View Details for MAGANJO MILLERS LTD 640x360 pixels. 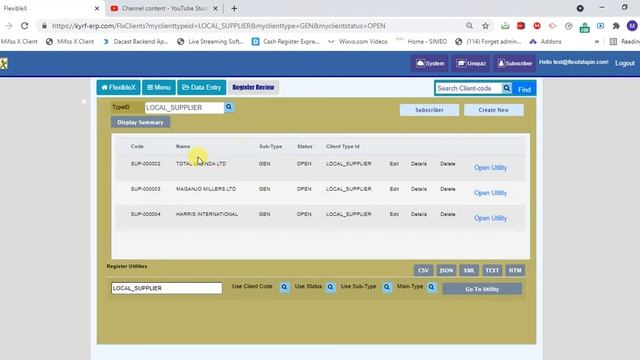point(419,189)
